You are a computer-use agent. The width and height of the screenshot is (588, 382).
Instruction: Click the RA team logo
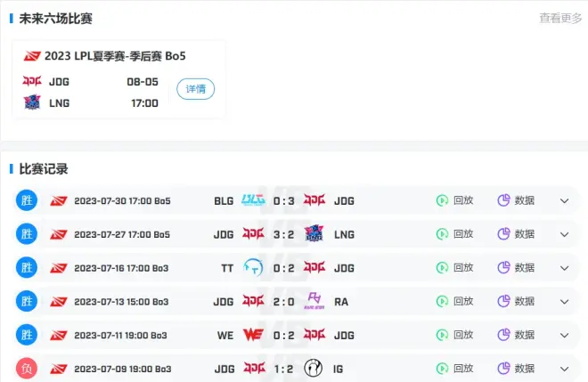315,301
